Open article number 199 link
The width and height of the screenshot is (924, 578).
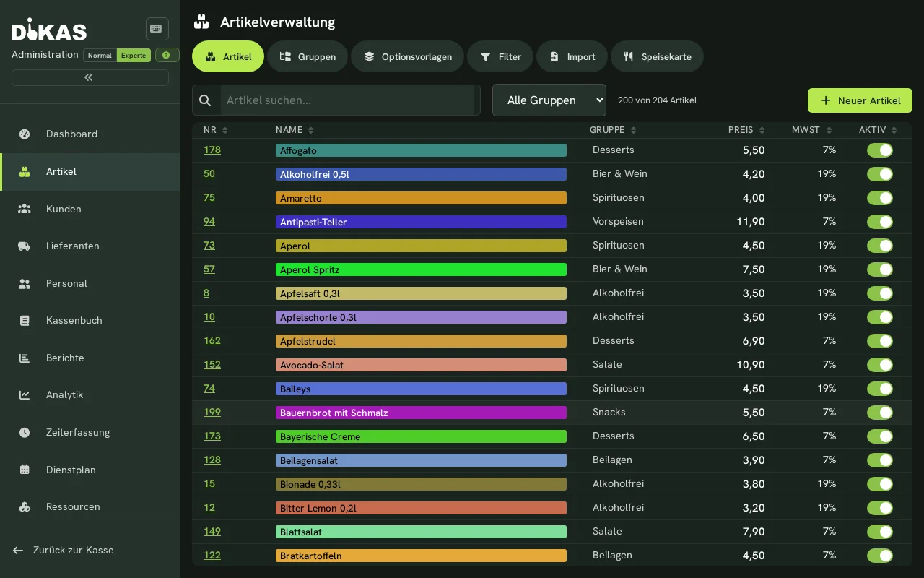coord(212,413)
